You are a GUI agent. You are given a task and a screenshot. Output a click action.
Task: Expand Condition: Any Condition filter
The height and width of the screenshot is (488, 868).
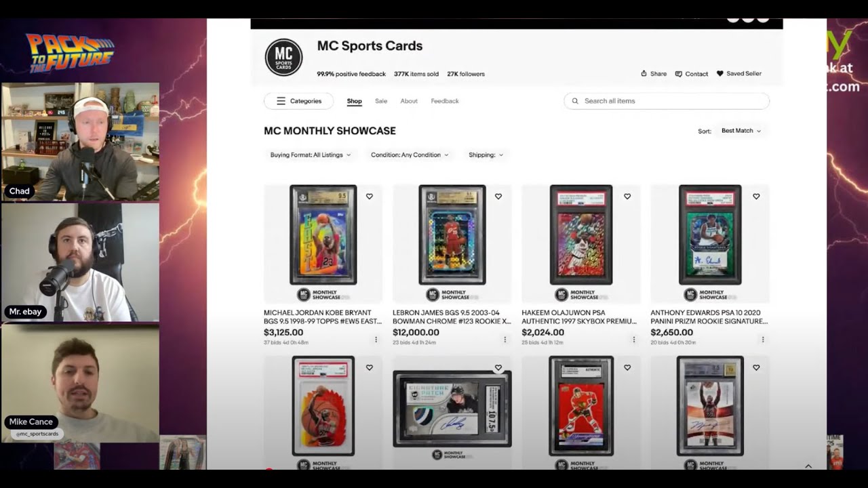click(410, 155)
